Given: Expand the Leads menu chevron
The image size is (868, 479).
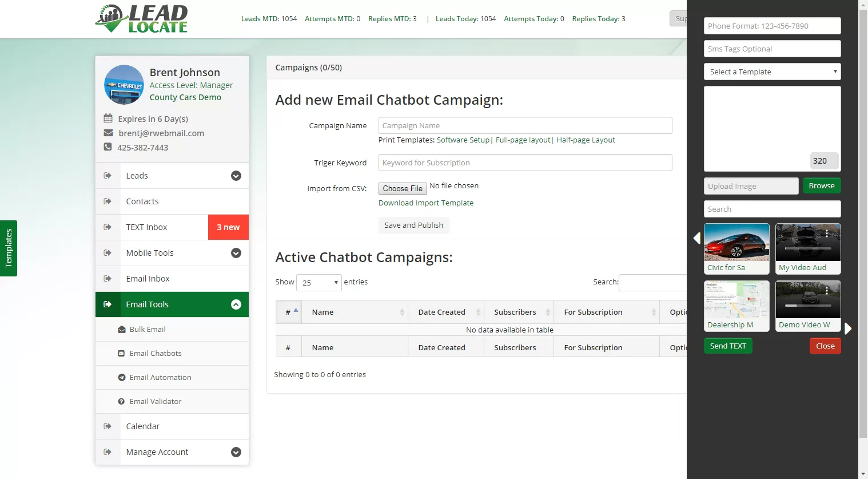Looking at the screenshot, I should 236,176.
